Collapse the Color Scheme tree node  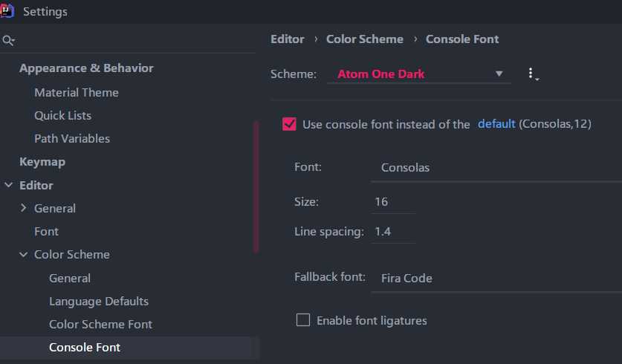point(24,254)
